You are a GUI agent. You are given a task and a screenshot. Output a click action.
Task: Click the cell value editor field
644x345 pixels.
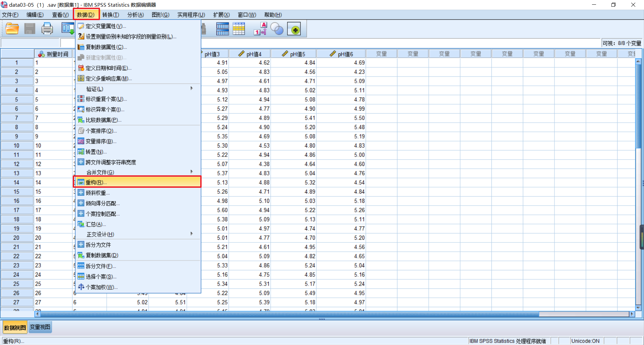330,43
